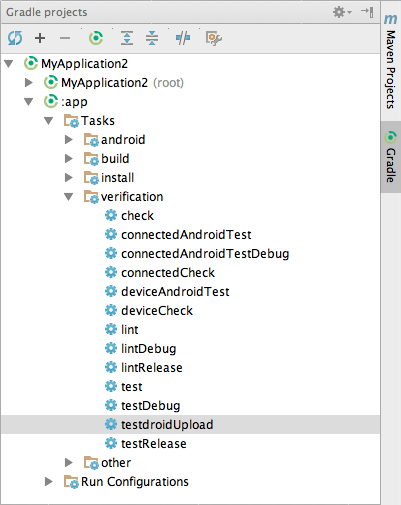The image size is (401, 505).
Task: Select the check task label
Action: pos(137,216)
